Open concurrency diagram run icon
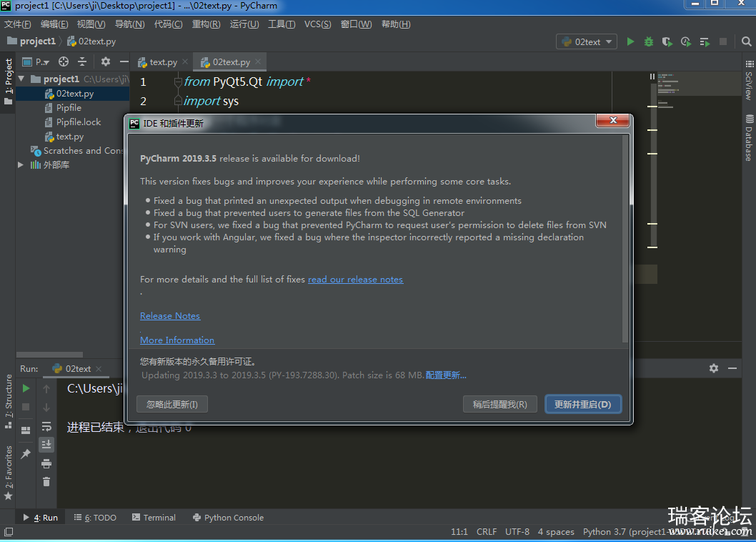Viewport: 756px width, 542px height. click(x=705, y=42)
